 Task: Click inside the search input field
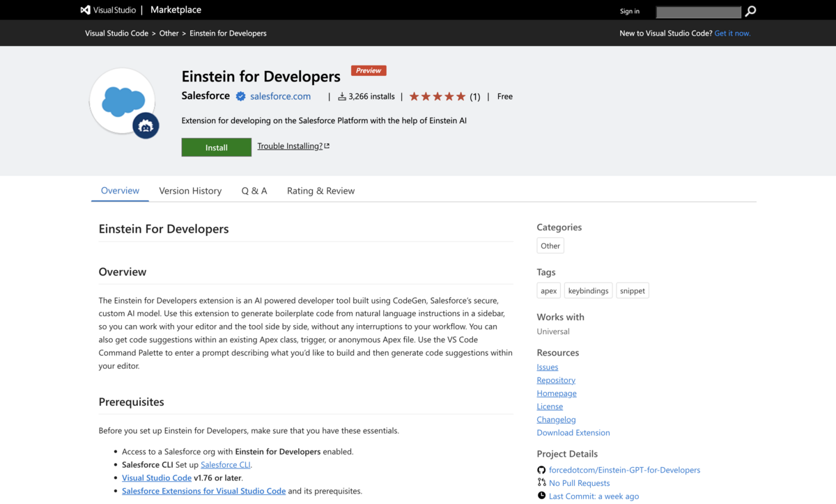(698, 11)
